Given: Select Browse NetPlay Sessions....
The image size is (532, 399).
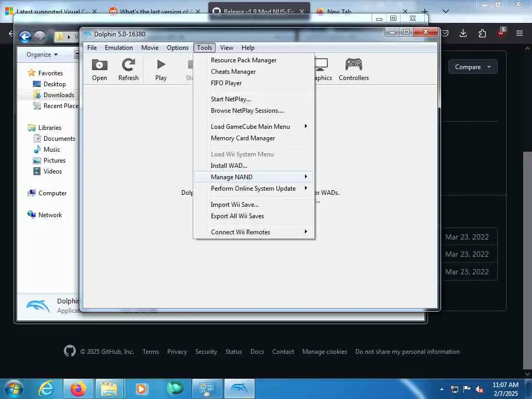Looking at the screenshot, I should [254, 111].
